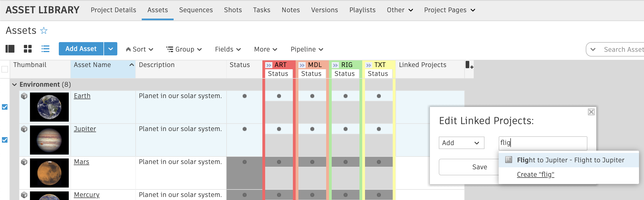
Task: Click the Earth asset cube icon
Action: 24,96
